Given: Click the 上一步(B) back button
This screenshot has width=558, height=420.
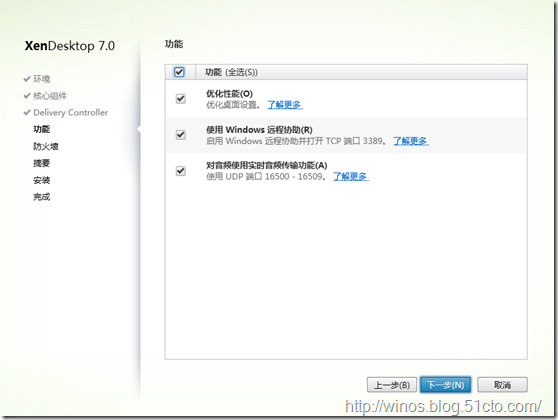Looking at the screenshot, I should (392, 385).
